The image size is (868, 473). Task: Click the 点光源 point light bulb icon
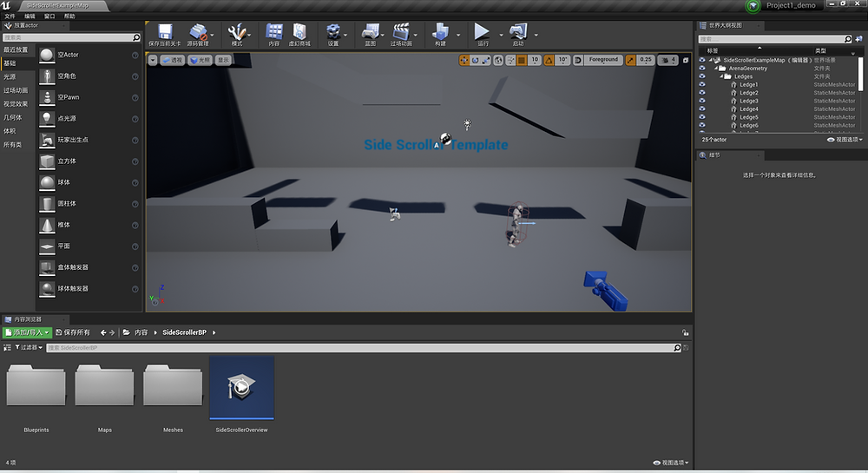(x=47, y=118)
